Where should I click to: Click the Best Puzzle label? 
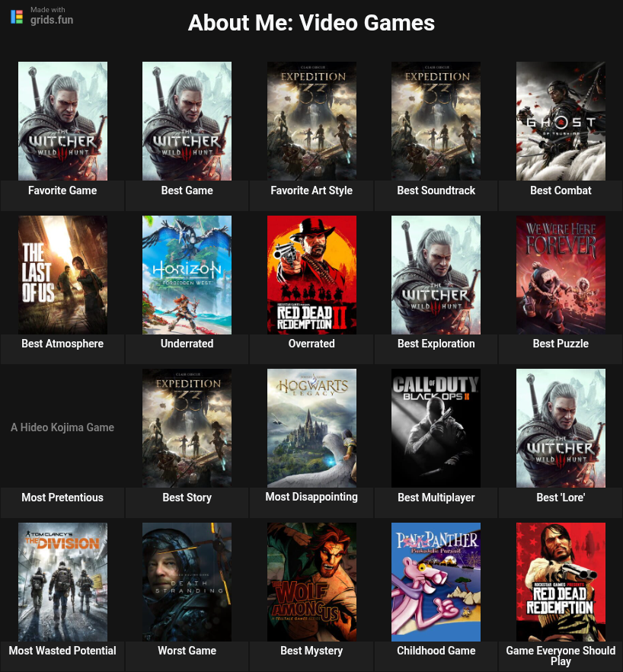click(561, 344)
